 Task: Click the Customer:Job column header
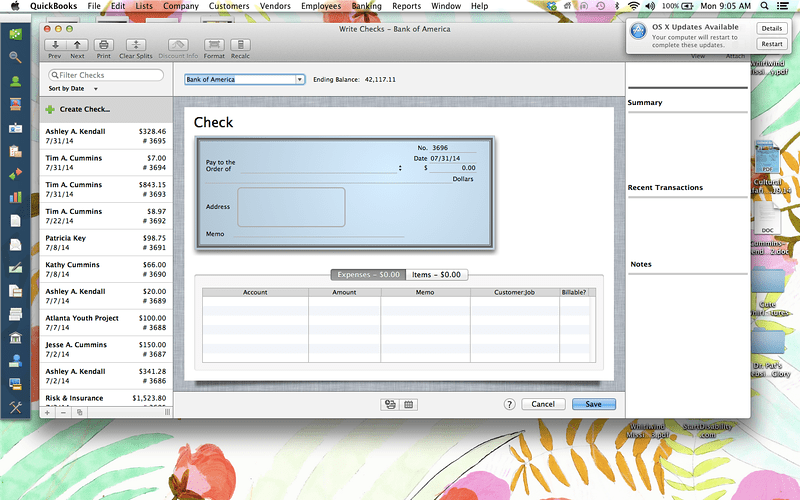click(514, 292)
